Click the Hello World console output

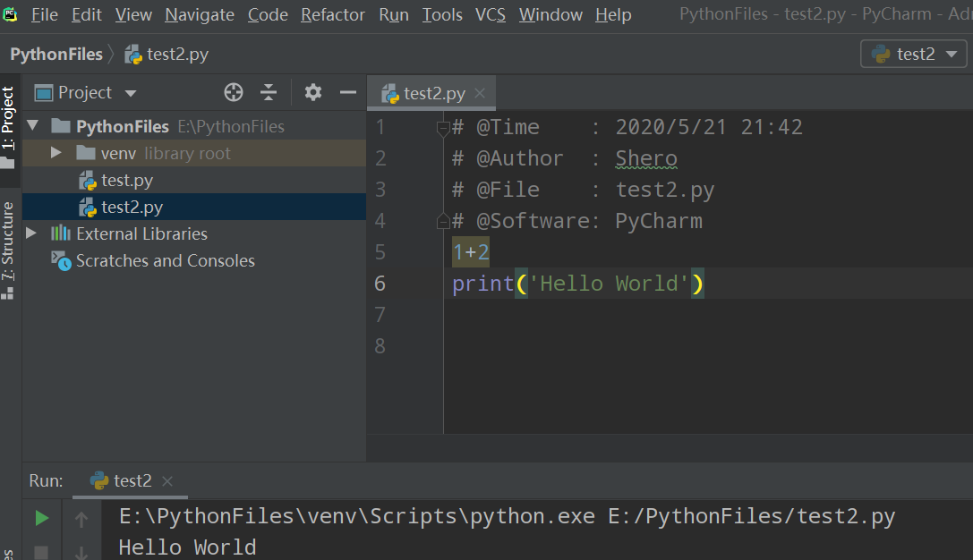[187, 547]
